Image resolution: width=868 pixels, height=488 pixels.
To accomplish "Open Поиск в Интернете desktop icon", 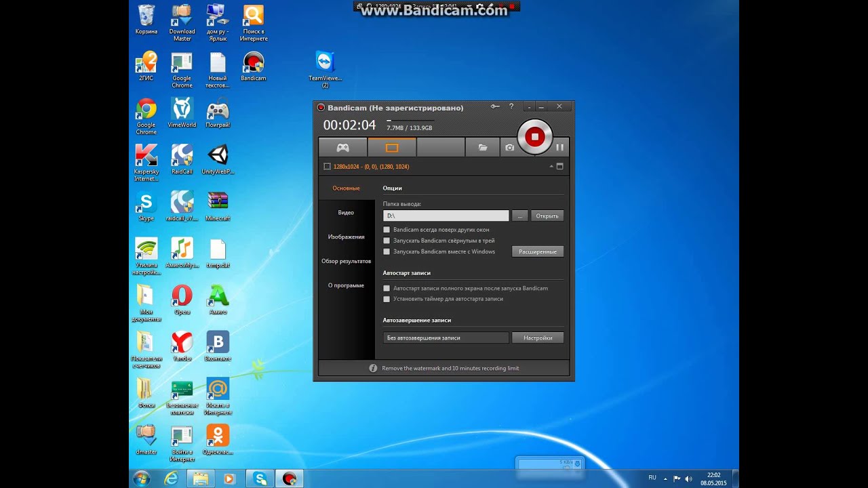I will [x=254, y=22].
